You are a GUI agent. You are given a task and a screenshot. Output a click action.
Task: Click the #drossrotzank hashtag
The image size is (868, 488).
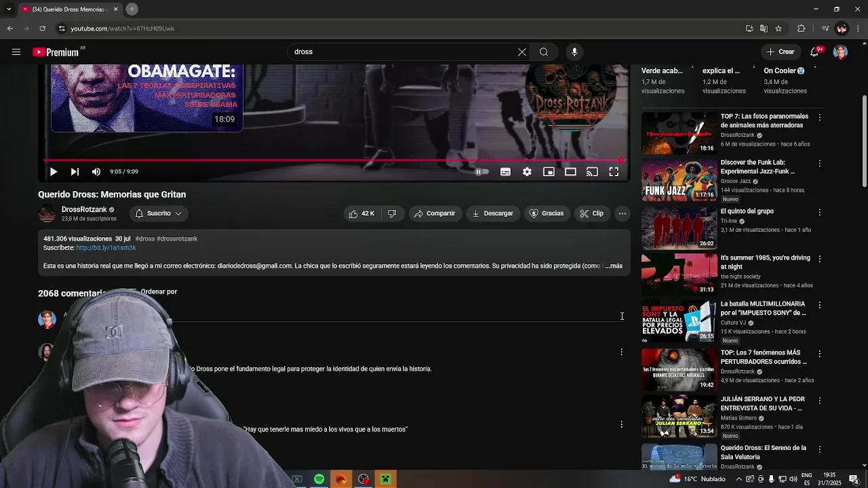point(177,239)
